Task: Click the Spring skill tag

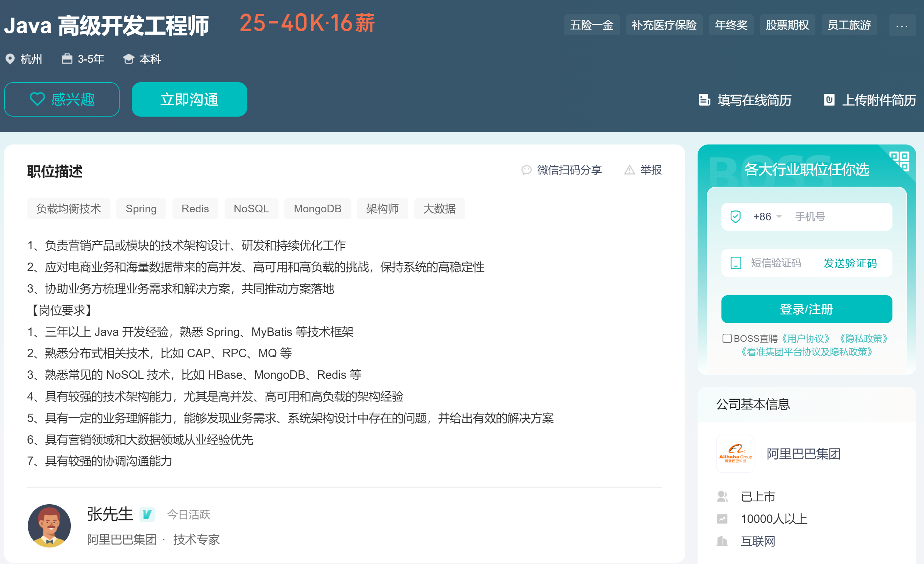Action: coord(141,208)
